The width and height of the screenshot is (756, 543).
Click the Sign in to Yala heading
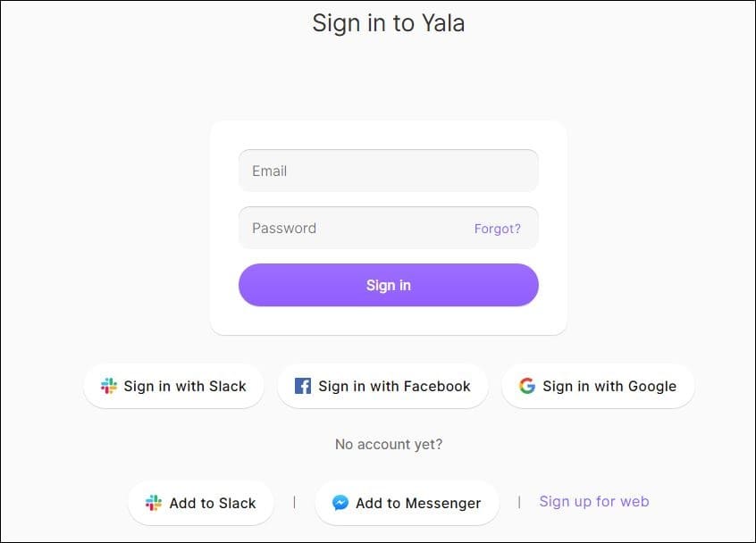pos(388,23)
